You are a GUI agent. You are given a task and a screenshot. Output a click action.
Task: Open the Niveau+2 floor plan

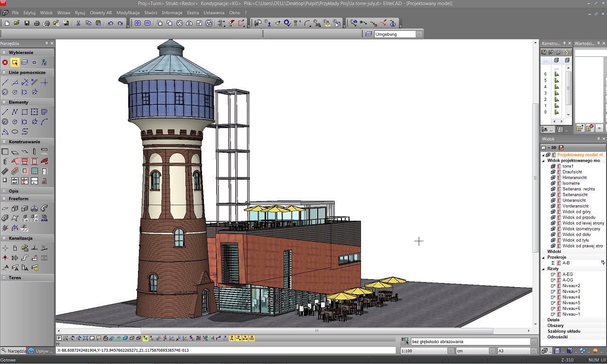coord(571,286)
